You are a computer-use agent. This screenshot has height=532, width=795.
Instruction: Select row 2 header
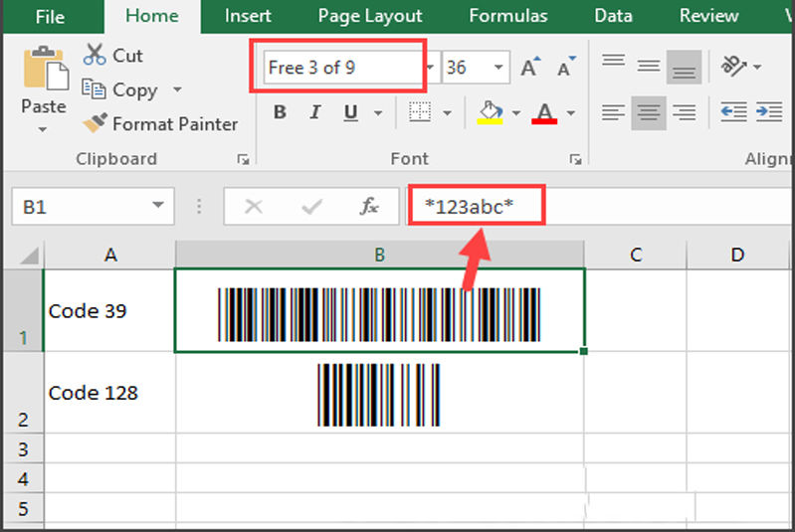point(22,393)
